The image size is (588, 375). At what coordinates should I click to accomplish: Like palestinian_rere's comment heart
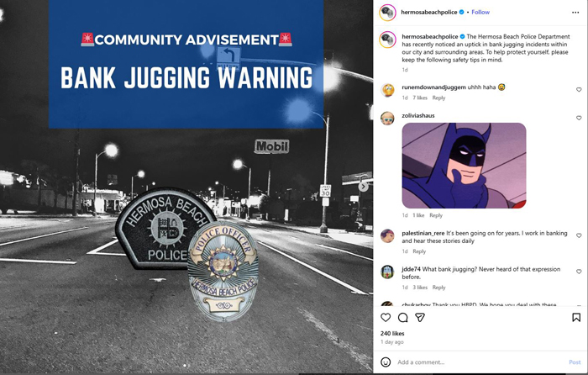(579, 235)
